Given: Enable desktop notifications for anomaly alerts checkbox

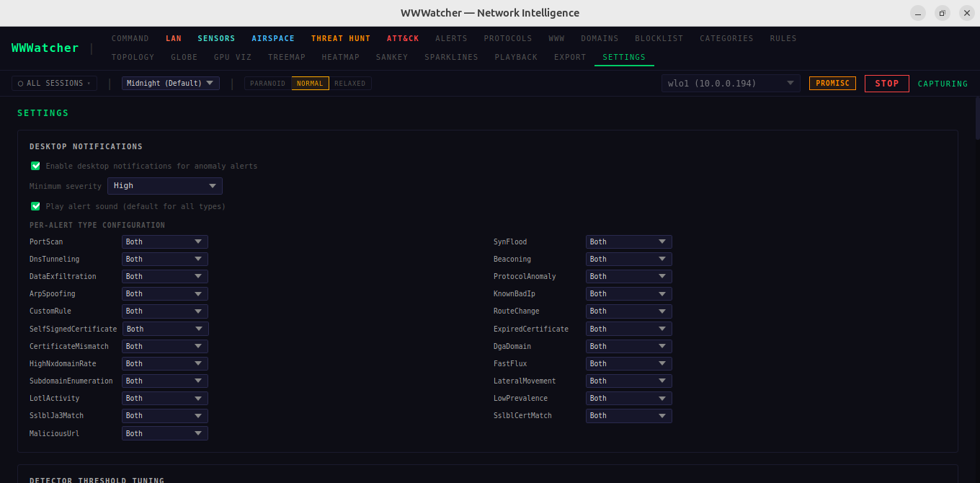Looking at the screenshot, I should (35, 166).
